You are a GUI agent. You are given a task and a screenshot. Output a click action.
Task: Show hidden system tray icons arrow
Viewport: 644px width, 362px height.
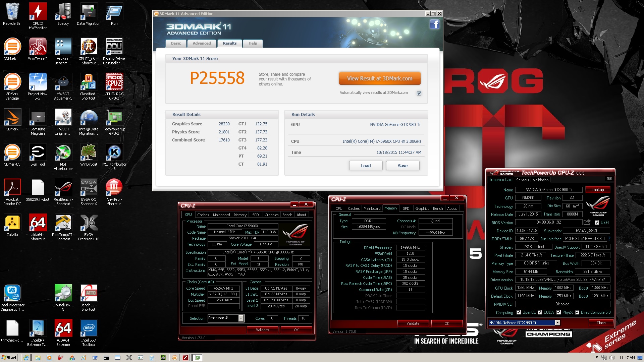click(597, 358)
